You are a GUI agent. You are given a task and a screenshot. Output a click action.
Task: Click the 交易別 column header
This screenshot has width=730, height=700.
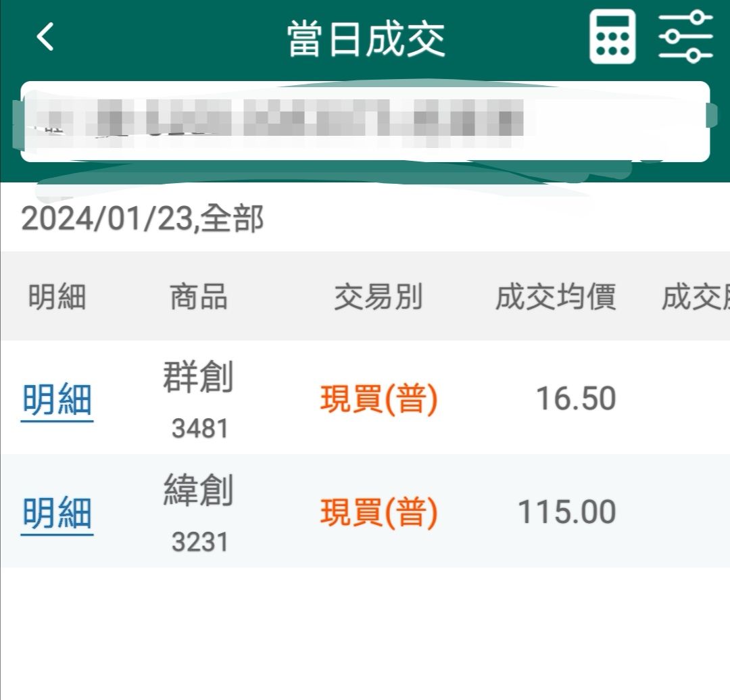tap(378, 297)
